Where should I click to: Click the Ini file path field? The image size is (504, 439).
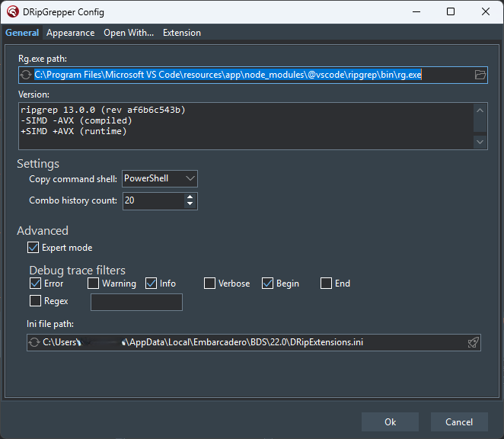(x=254, y=342)
